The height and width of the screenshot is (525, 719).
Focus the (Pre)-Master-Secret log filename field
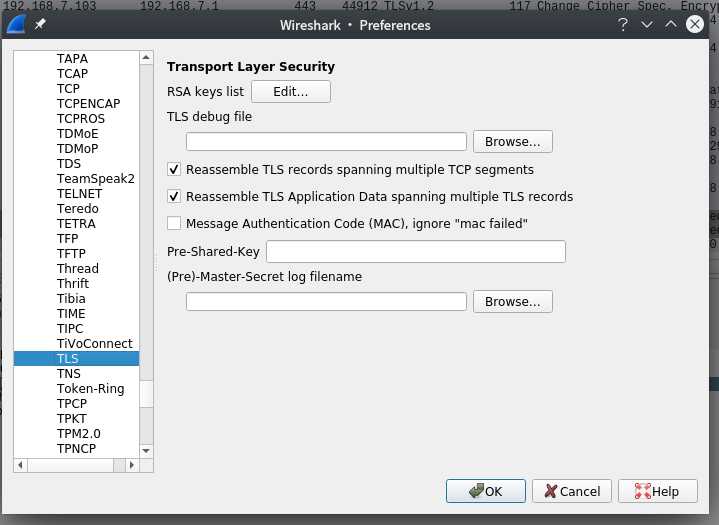(326, 302)
